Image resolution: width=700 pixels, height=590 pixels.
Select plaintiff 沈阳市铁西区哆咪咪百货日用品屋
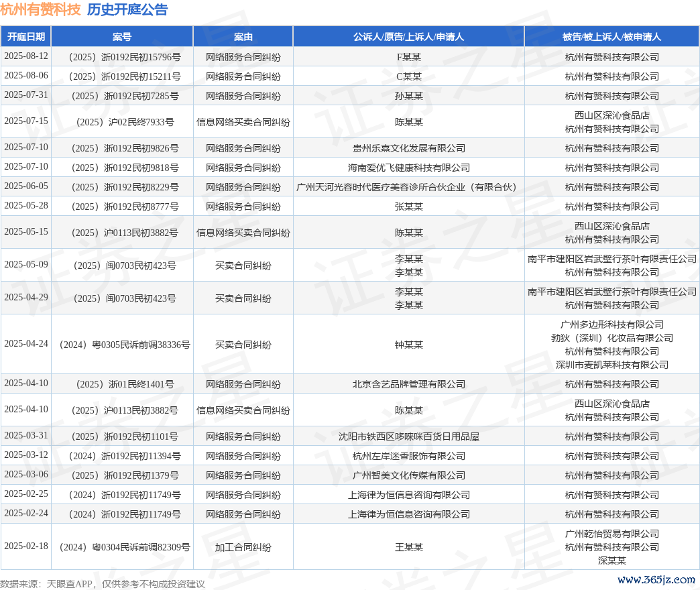pos(408,436)
